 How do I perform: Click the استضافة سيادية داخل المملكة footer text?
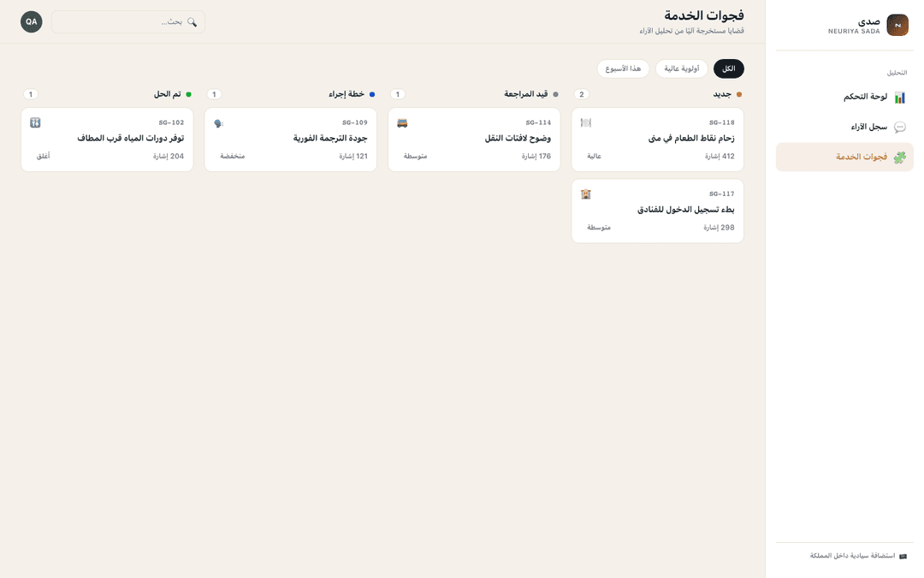click(853, 557)
